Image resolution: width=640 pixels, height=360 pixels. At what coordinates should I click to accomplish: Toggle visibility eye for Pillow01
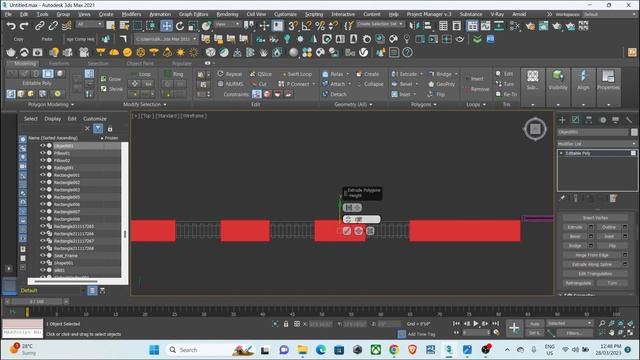(42, 153)
